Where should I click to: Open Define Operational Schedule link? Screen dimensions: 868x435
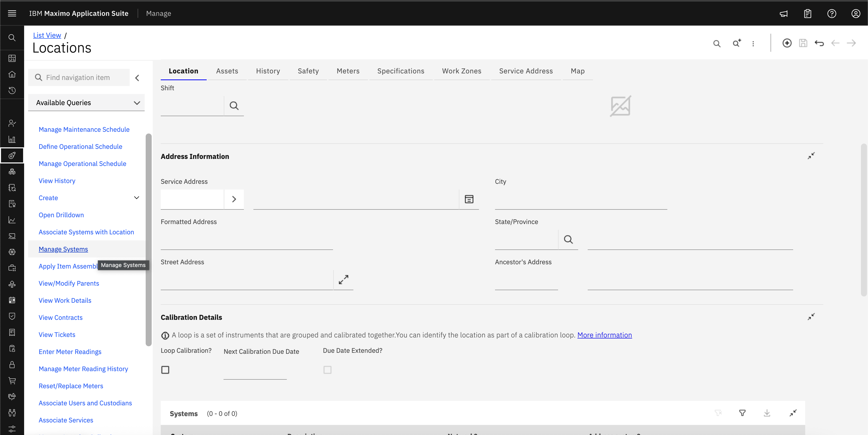(x=80, y=146)
